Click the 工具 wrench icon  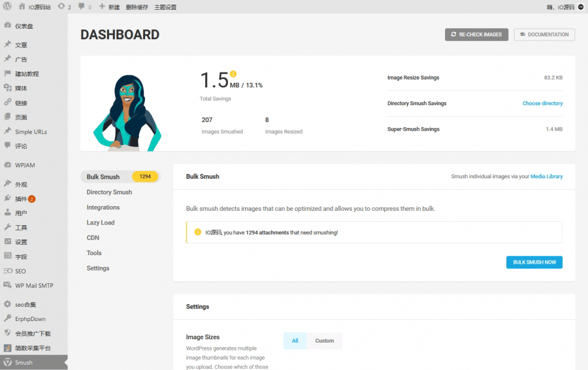point(7,227)
